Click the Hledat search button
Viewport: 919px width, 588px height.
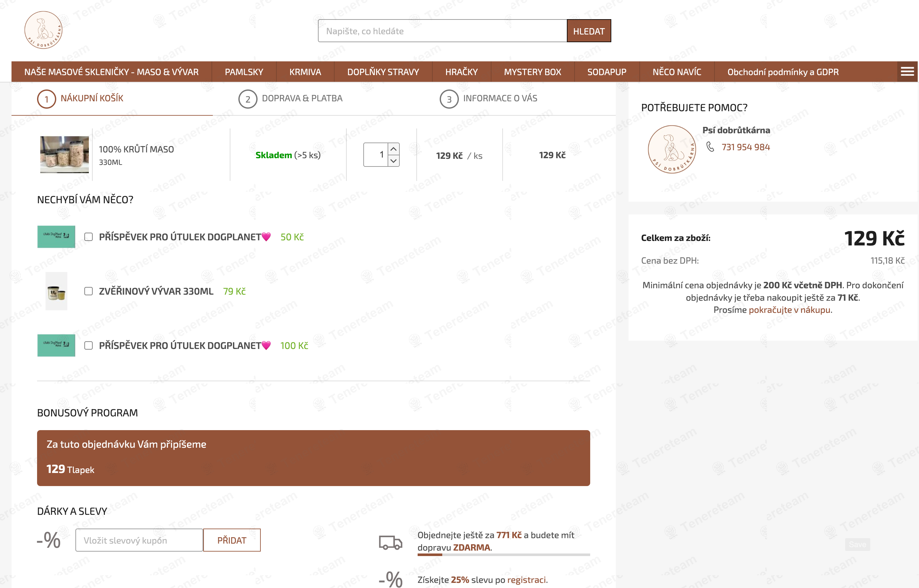click(589, 31)
